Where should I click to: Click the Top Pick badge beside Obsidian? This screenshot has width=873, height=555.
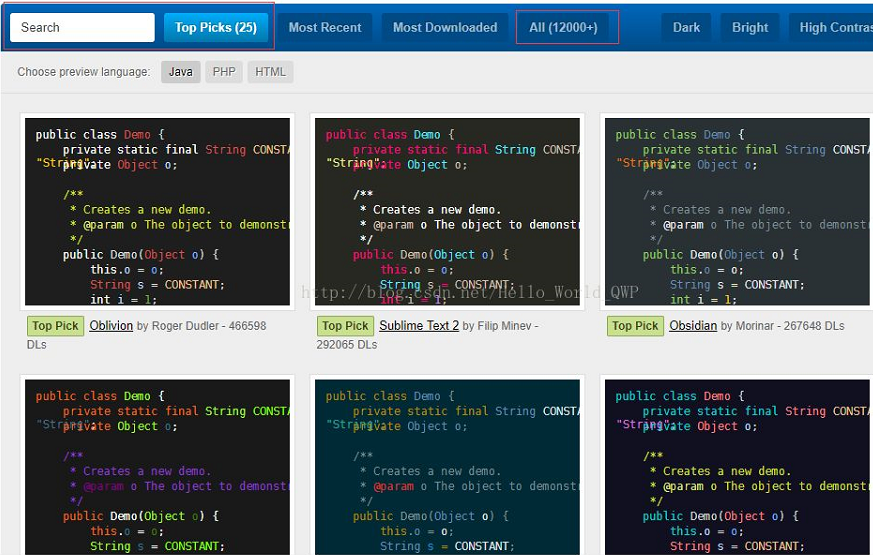[635, 326]
